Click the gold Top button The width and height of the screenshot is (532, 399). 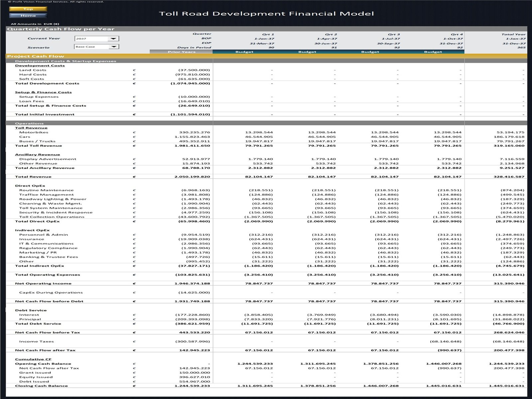pyautogui.click(x=28, y=9)
